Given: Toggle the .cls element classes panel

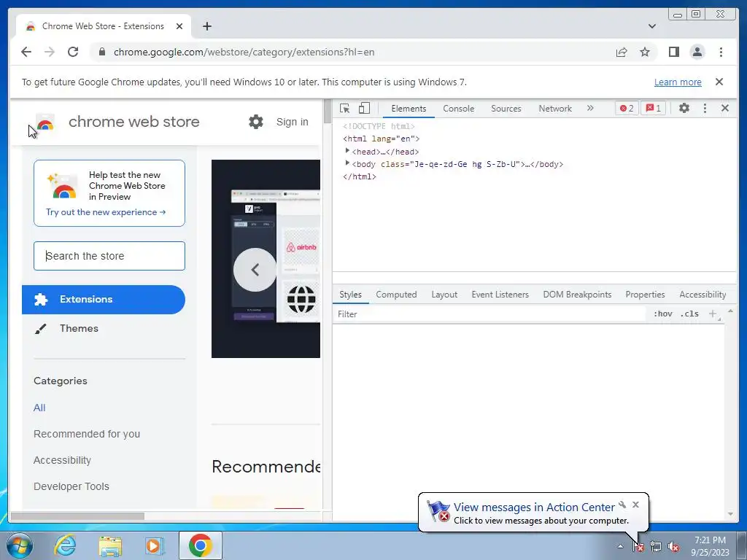Looking at the screenshot, I should pos(689,314).
